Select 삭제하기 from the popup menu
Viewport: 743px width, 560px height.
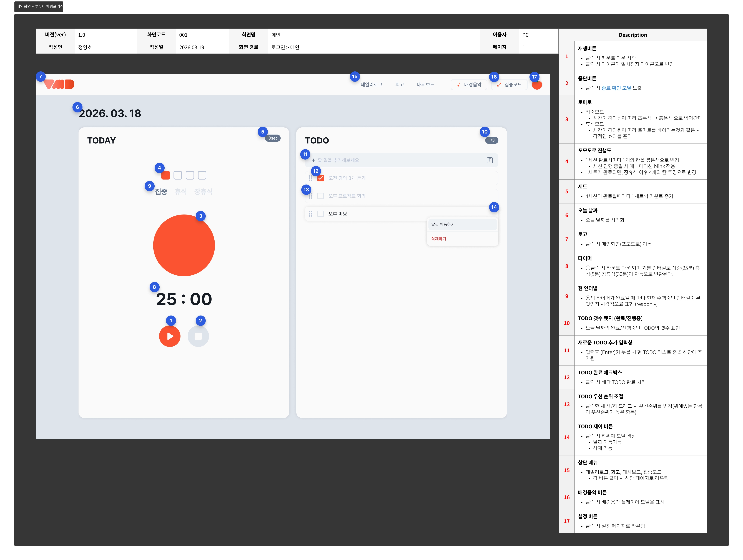pos(439,239)
